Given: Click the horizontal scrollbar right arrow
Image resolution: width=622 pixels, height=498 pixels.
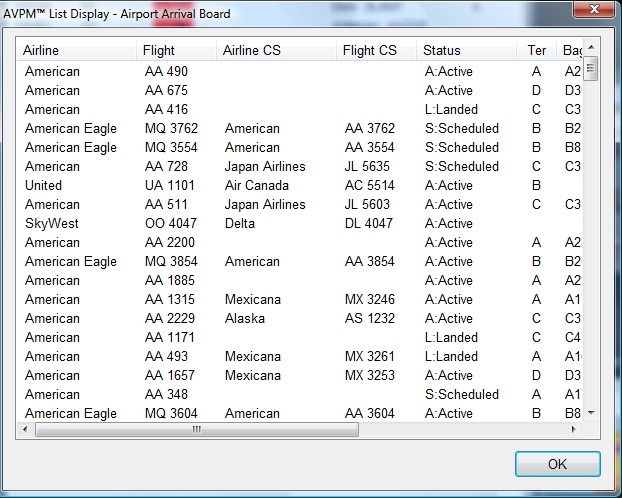Looking at the screenshot, I should point(573,429).
